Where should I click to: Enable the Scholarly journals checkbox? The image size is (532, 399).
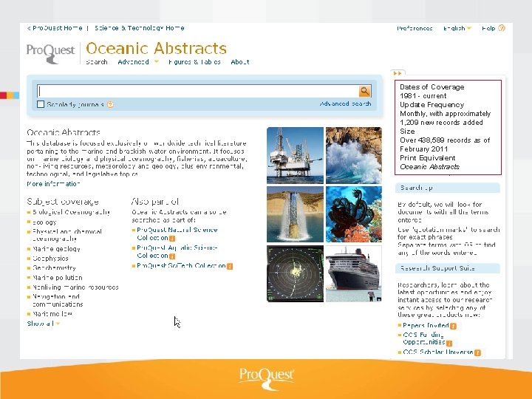click(41, 104)
